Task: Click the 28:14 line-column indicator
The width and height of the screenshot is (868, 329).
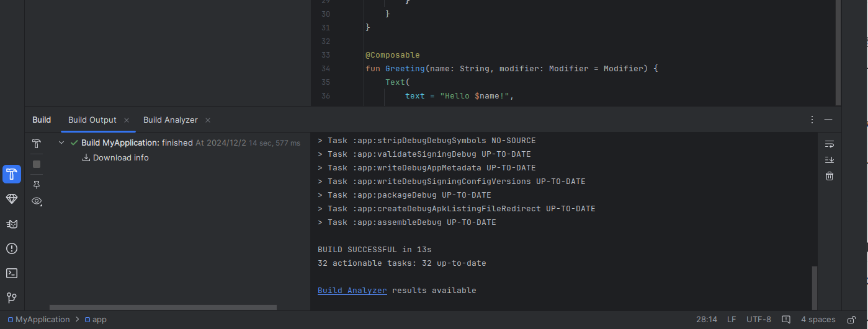Action: [707, 320]
